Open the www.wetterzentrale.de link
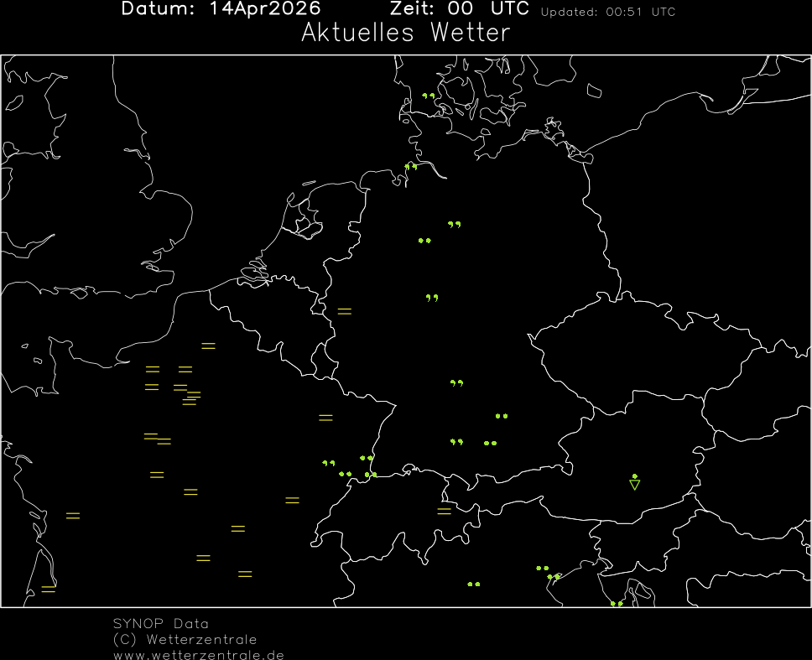The image size is (812, 660). tap(199, 654)
